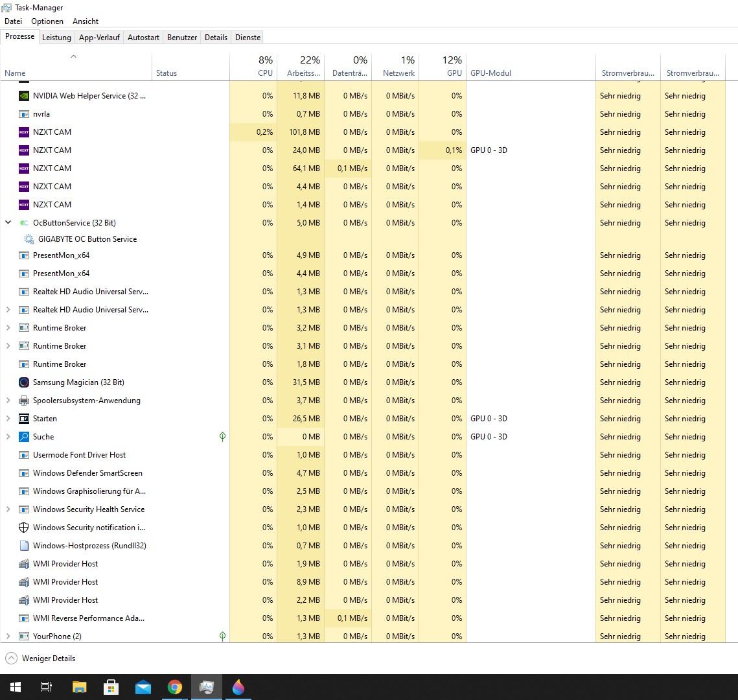Switch to the App-Verlauf tab
738x700 pixels.
(99, 38)
